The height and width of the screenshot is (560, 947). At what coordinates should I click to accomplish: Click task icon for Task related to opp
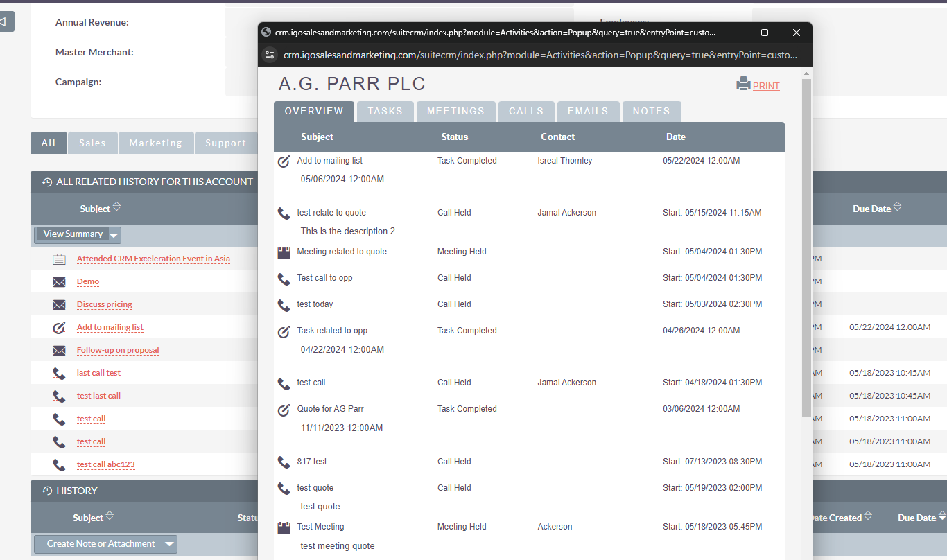click(x=284, y=331)
